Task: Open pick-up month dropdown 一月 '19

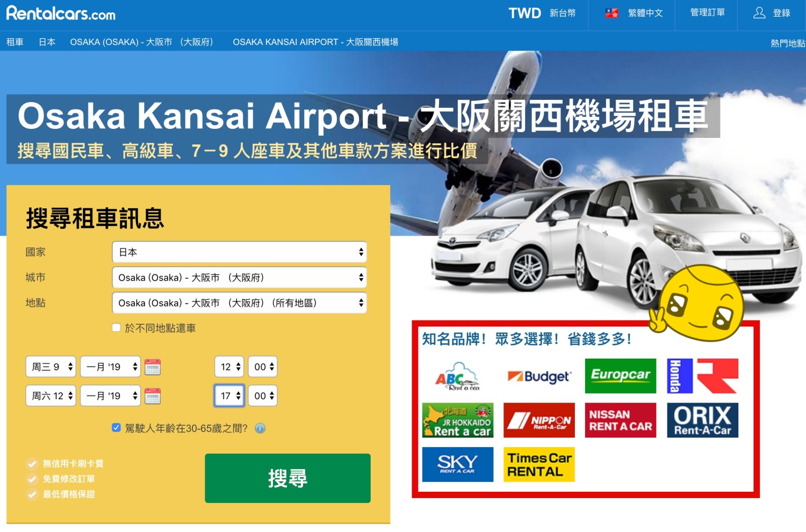Action: (x=110, y=367)
